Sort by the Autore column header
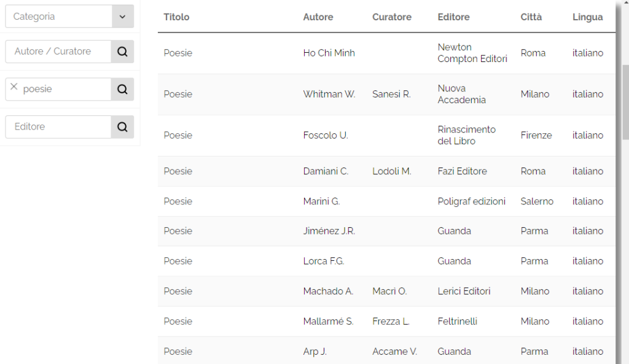 pyautogui.click(x=318, y=17)
